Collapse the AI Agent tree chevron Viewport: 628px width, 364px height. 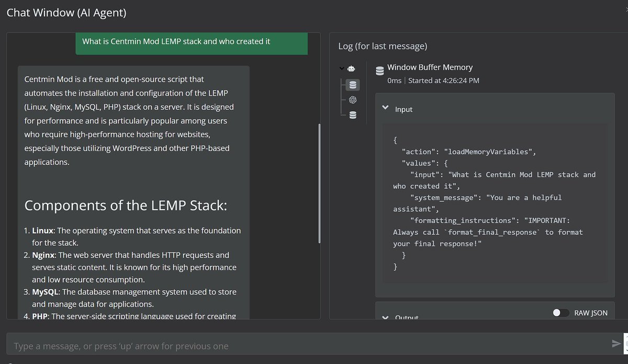pyautogui.click(x=342, y=68)
